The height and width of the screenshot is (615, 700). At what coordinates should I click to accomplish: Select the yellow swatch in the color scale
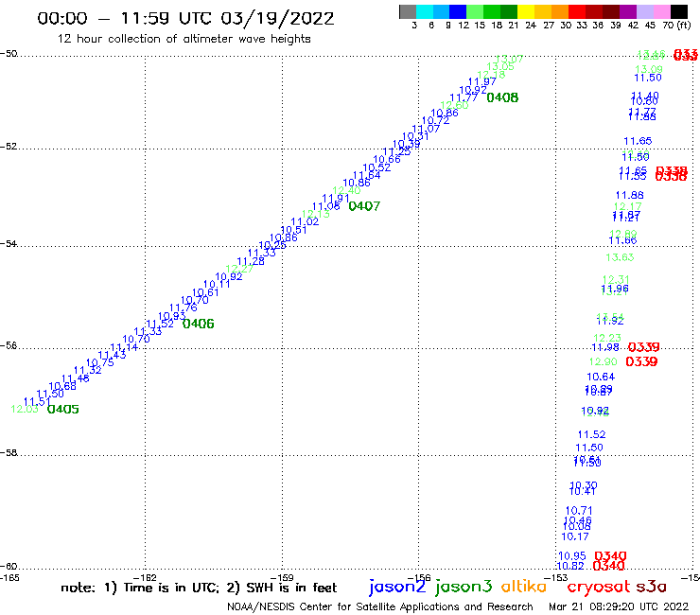click(526, 11)
